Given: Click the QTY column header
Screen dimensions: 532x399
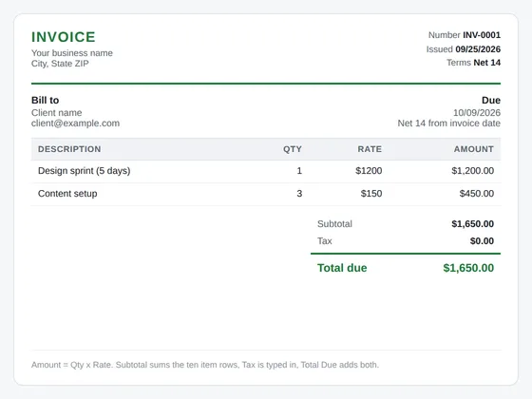Looking at the screenshot, I should tap(293, 149).
